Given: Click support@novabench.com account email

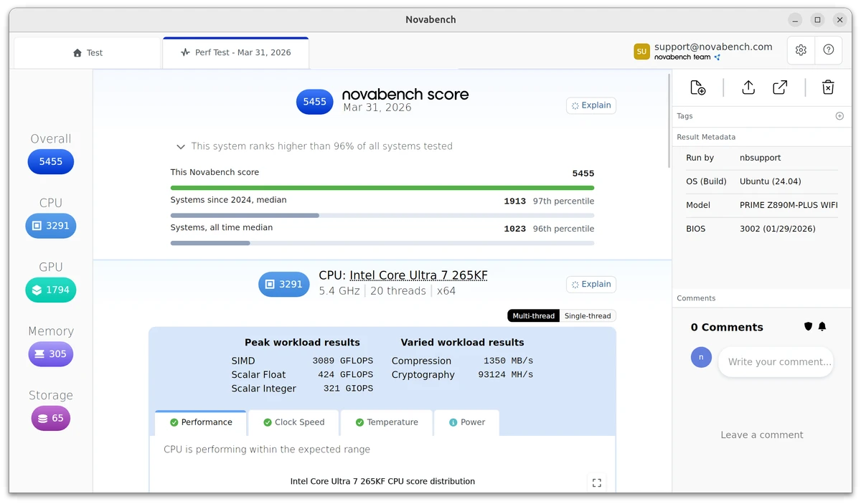Looking at the screenshot, I should [713, 47].
